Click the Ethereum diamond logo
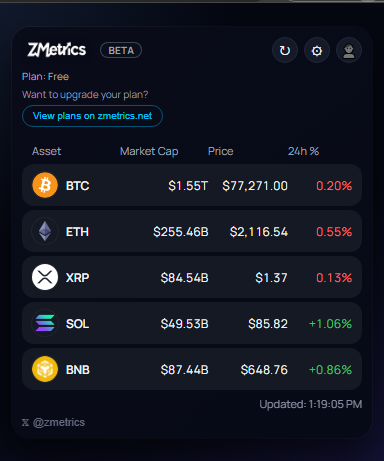Screen dimensions: 384x461 coord(45,231)
